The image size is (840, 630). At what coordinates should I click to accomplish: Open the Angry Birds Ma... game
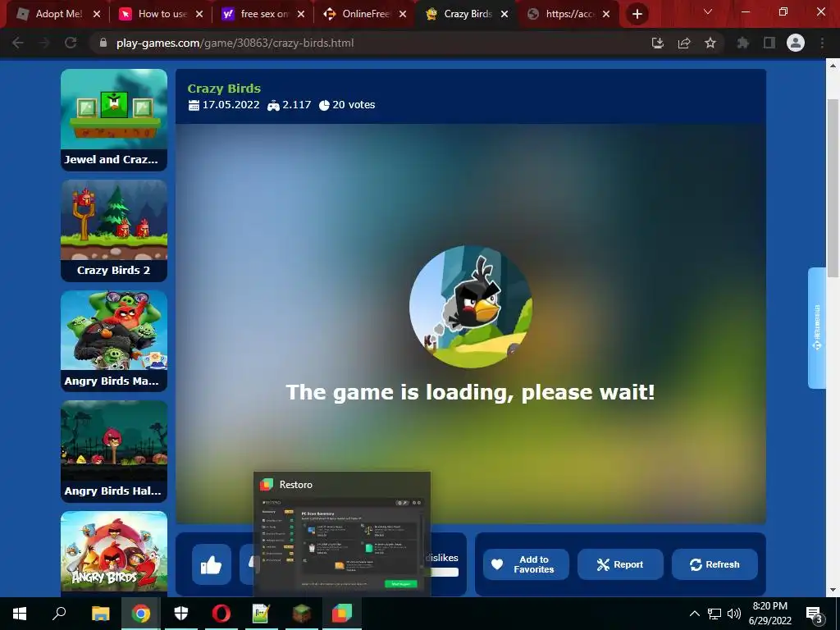pos(113,341)
